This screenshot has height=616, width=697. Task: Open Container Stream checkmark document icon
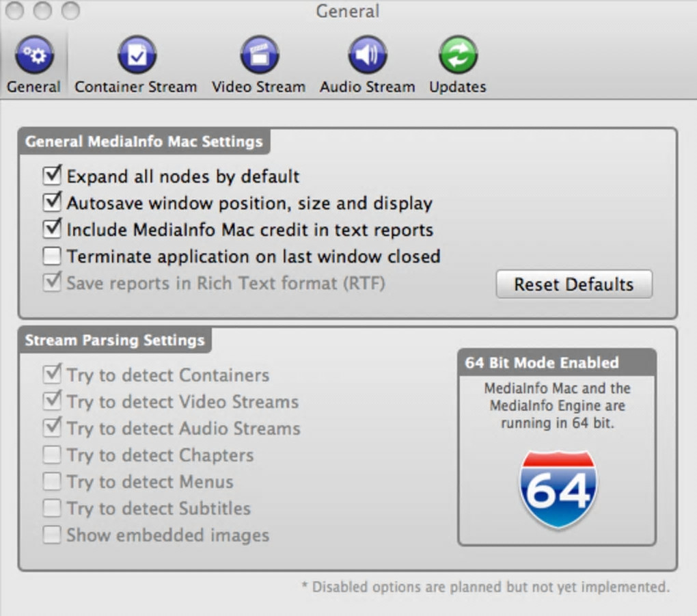coord(137,55)
